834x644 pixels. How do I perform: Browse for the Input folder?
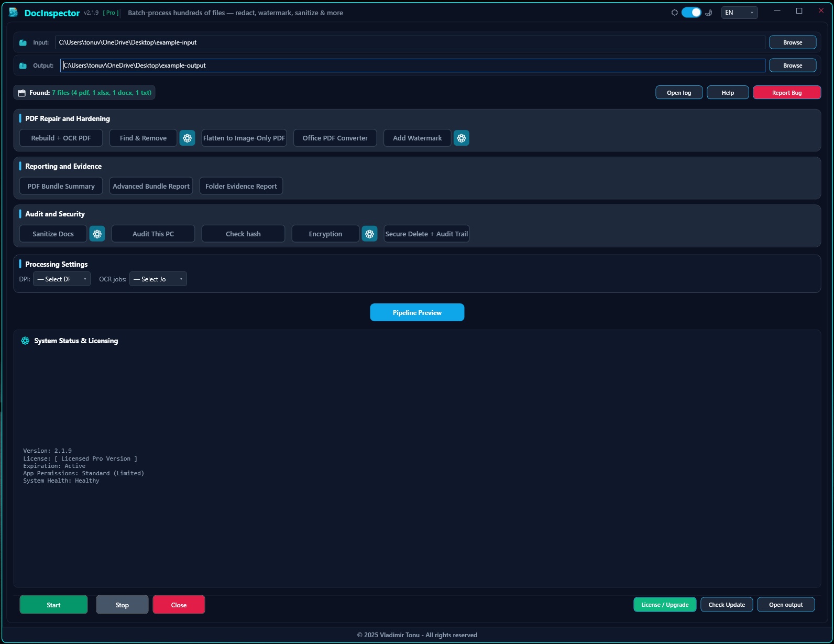click(x=793, y=42)
